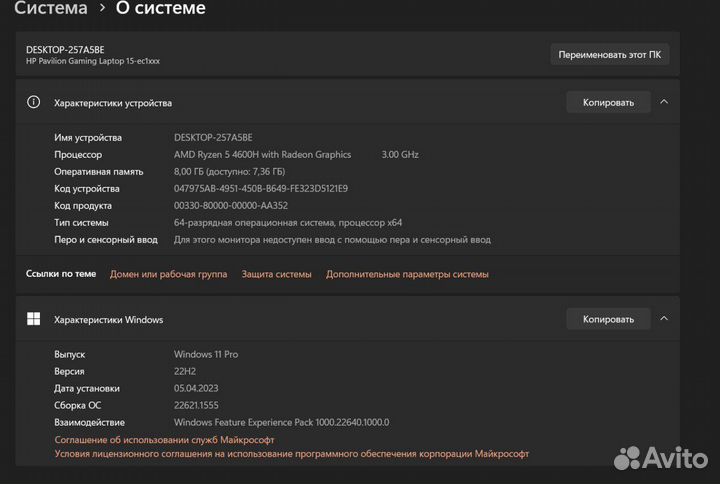Click the Взаимодействие label
Screen dimensions: 720x484
[x=90, y=422]
